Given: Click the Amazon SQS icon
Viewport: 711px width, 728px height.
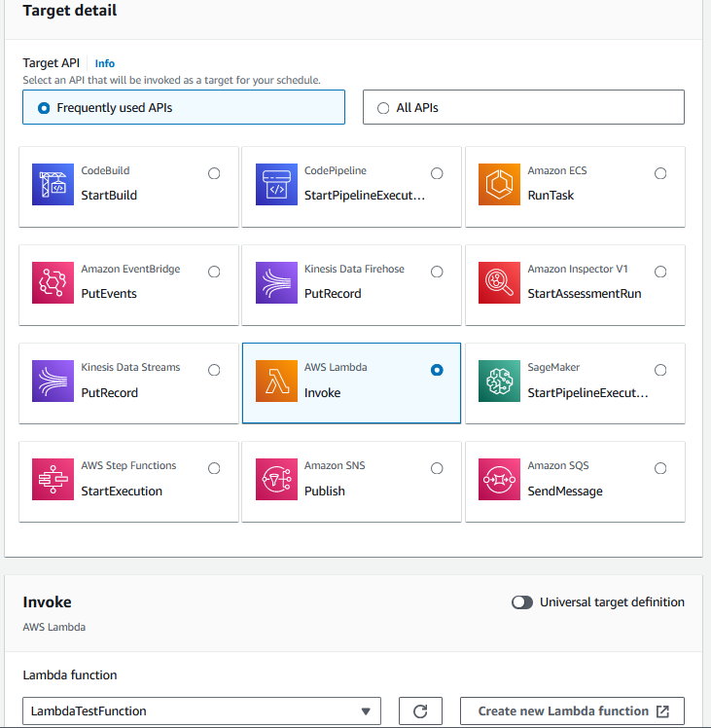Looking at the screenshot, I should (x=499, y=479).
